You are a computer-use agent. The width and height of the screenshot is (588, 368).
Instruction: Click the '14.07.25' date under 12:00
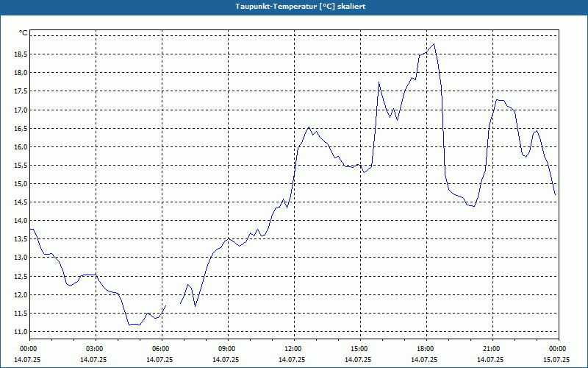[x=292, y=359]
